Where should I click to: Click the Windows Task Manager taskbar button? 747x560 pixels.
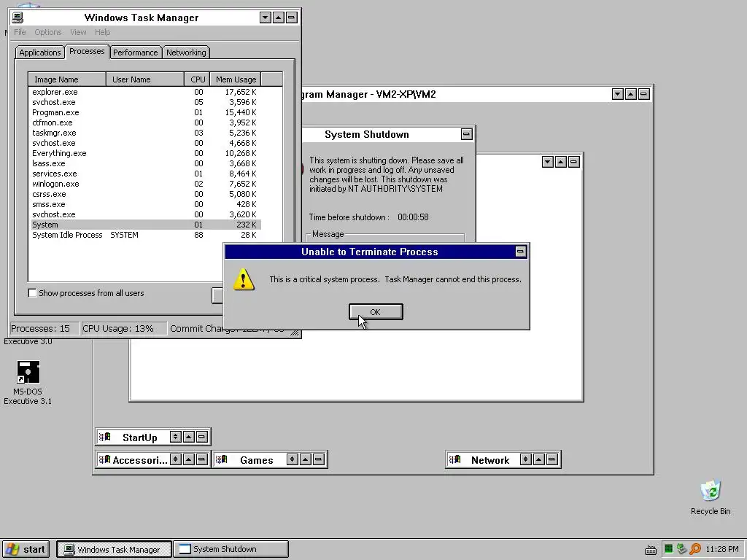[114, 549]
